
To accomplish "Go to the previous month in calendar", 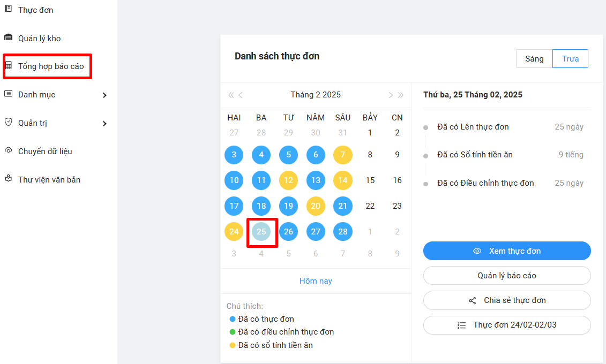I will [241, 95].
